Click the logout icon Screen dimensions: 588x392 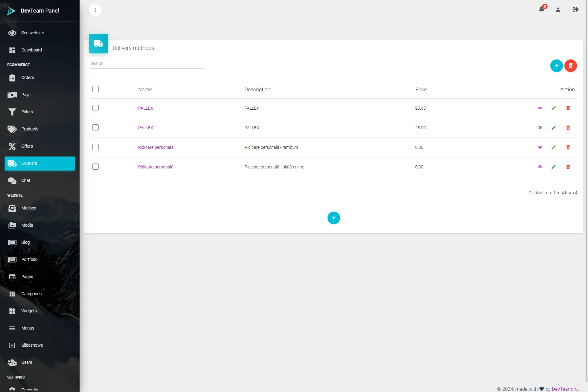coord(575,9)
